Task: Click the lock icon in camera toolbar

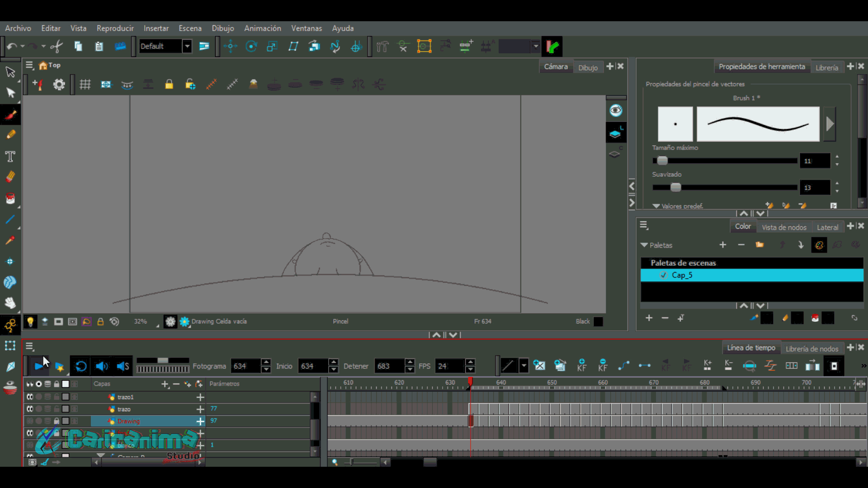Action: click(169, 84)
